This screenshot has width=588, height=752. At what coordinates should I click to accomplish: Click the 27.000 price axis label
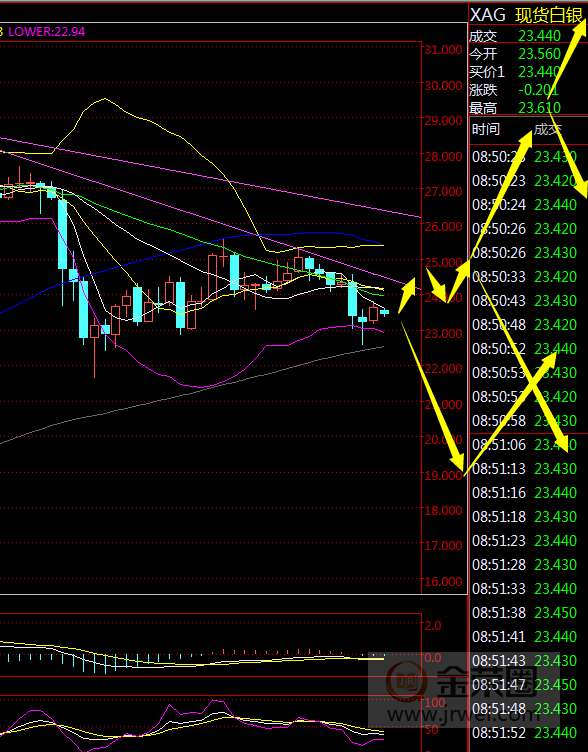tap(444, 192)
